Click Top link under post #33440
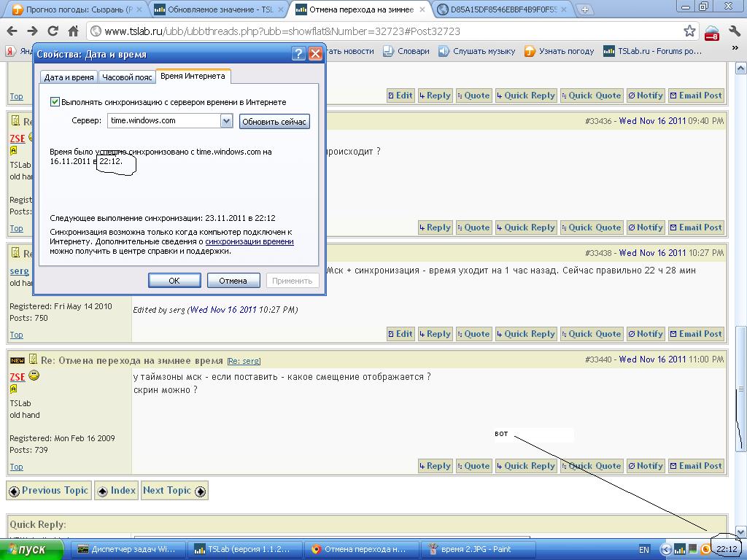747x560 pixels. (x=16, y=467)
